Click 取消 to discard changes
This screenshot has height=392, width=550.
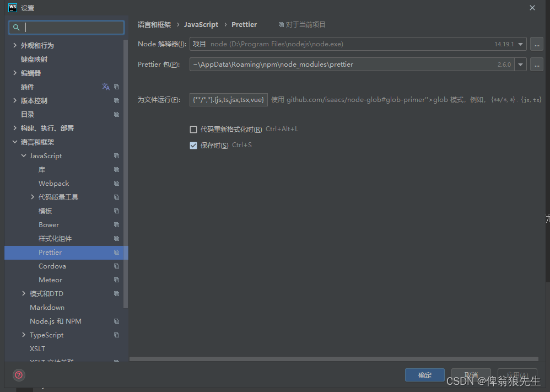471,375
